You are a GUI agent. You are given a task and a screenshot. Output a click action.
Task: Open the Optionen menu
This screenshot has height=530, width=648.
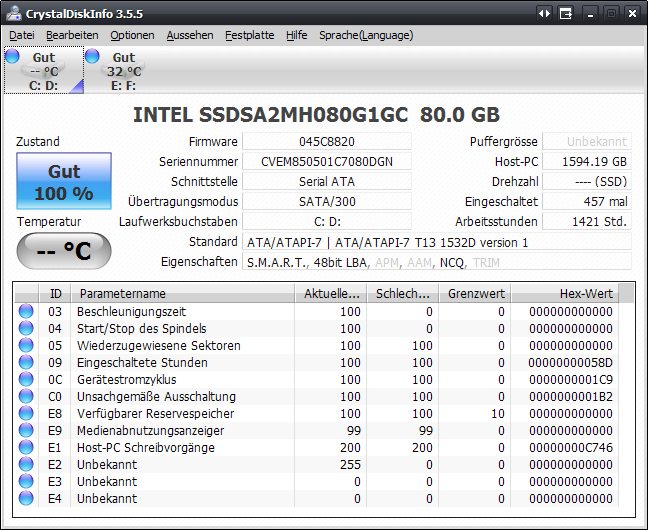coord(132,36)
